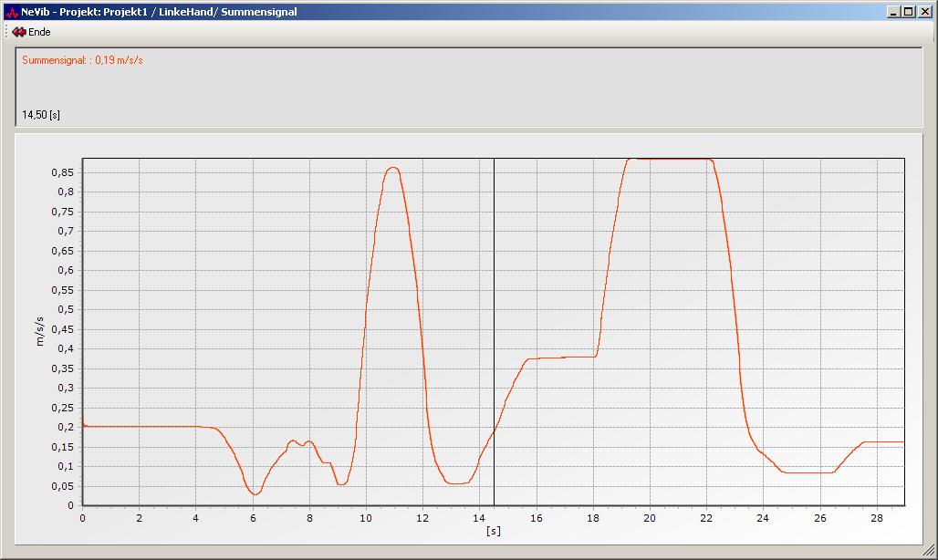Minimize the NeVib window
938x560 pixels.
pos(892,12)
